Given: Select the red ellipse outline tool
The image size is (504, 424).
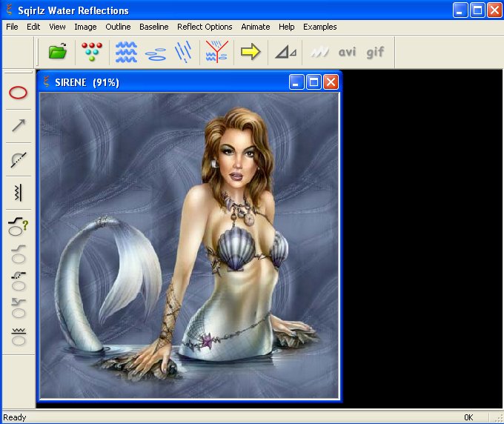Looking at the screenshot, I should coord(19,93).
